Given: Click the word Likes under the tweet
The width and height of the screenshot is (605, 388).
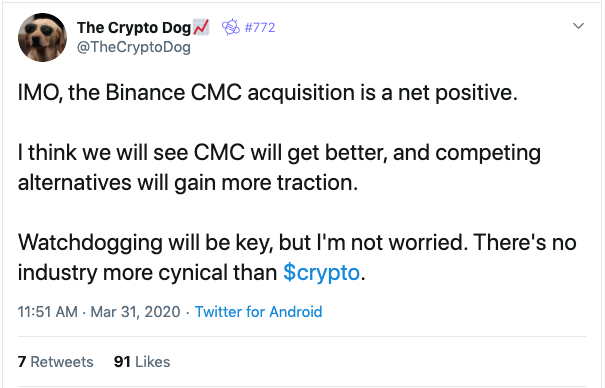Looking at the screenshot, I should coord(152,362).
